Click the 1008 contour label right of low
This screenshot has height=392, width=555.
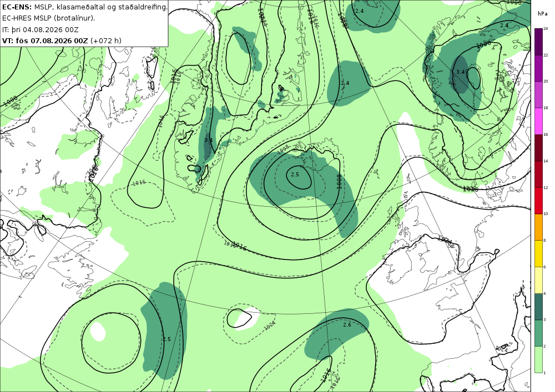pyautogui.click(x=339, y=182)
